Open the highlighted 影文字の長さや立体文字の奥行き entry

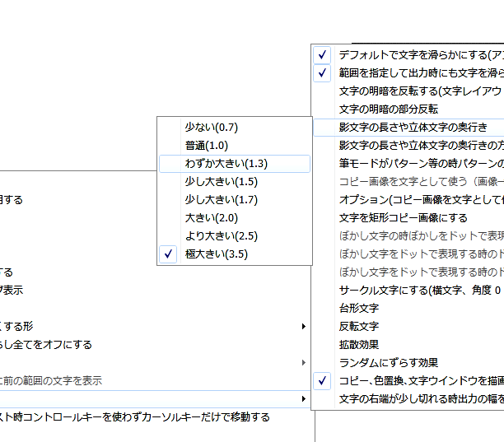pyautogui.click(x=412, y=128)
